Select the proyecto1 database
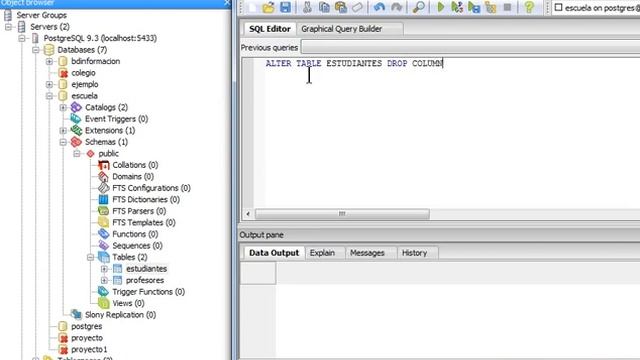 coord(89,349)
